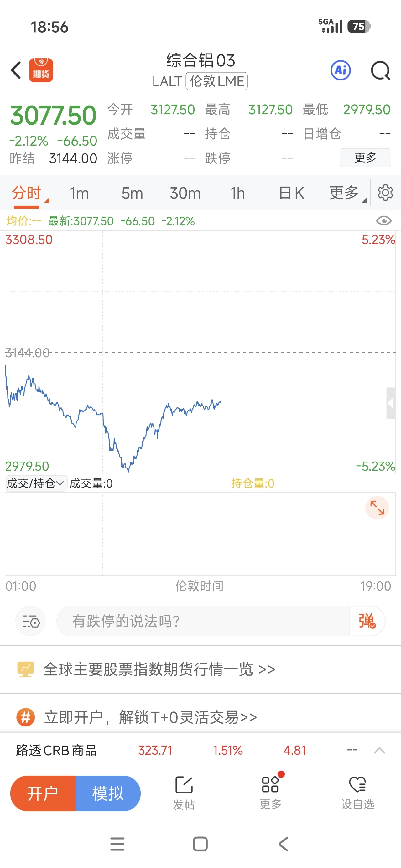Expand chart to fullscreen with arrows icon
Screen dimensions: 401x868
(377, 508)
